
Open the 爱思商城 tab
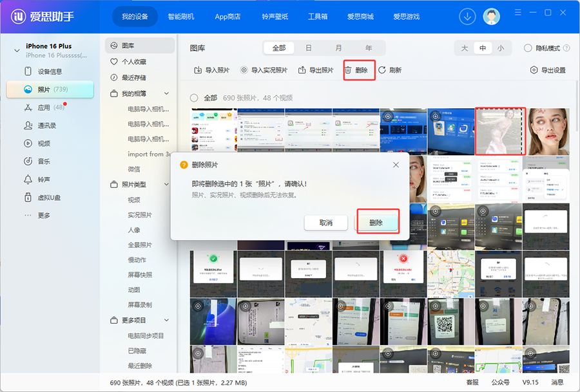click(360, 17)
